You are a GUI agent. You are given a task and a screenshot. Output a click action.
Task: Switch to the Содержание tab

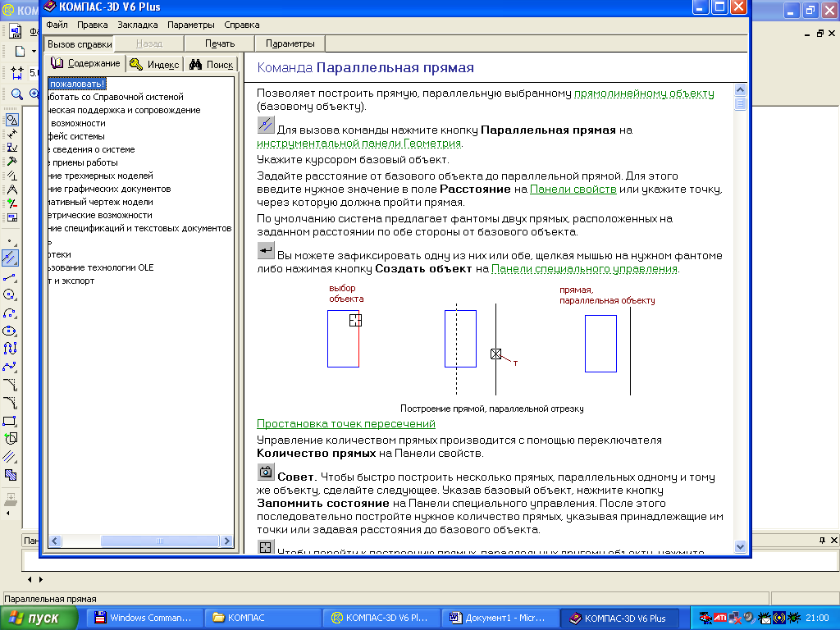click(85, 63)
